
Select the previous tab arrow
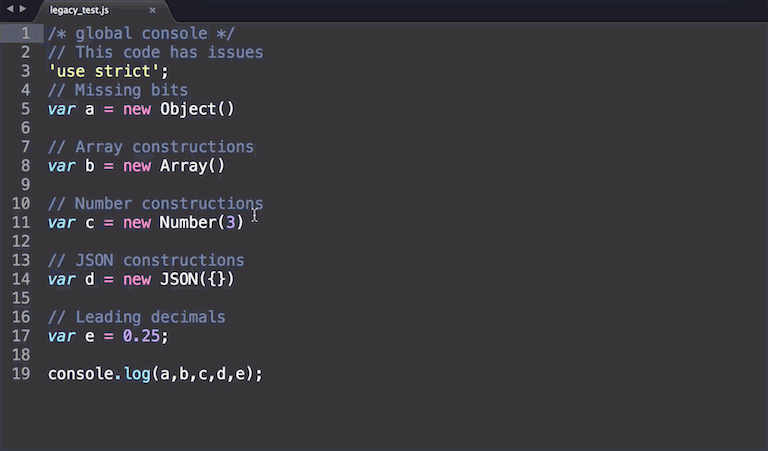click(x=10, y=9)
